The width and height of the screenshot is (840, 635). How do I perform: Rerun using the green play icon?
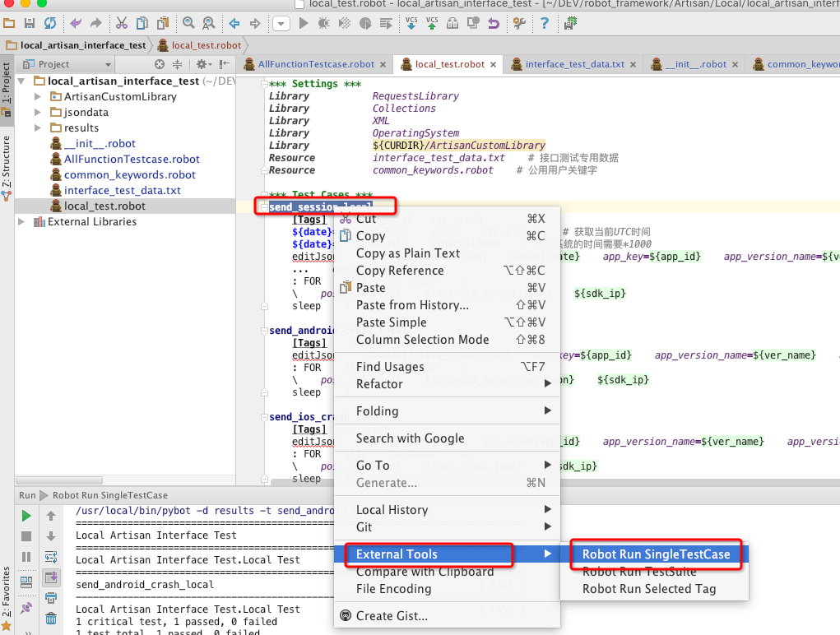[x=26, y=516]
